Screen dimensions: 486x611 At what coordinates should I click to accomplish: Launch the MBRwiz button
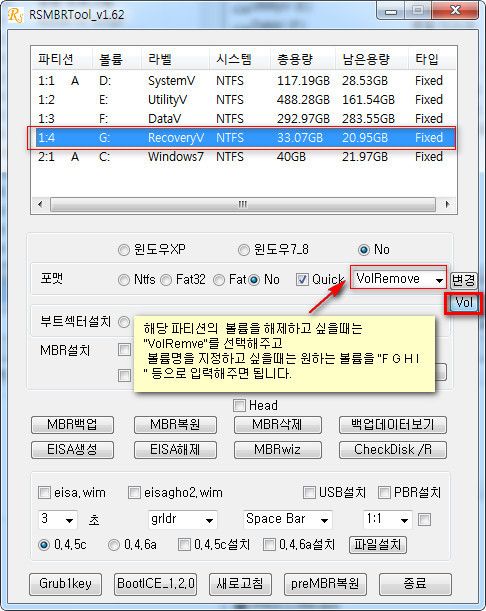tap(277, 450)
